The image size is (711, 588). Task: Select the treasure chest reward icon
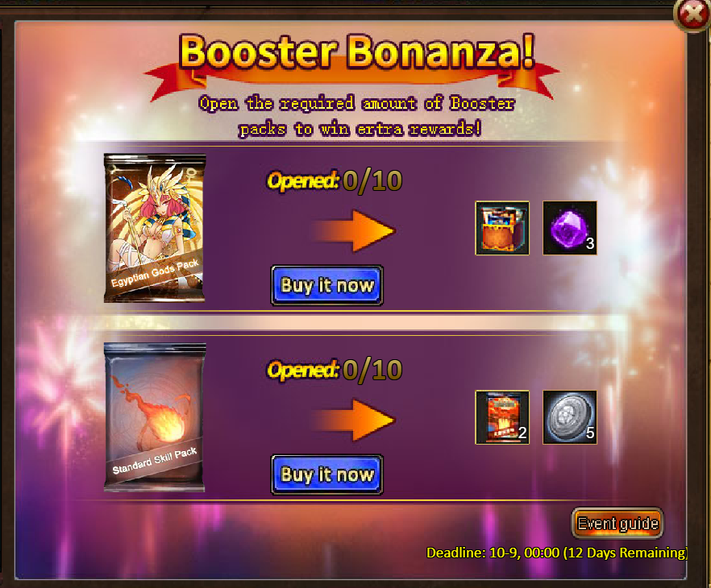pos(502,228)
